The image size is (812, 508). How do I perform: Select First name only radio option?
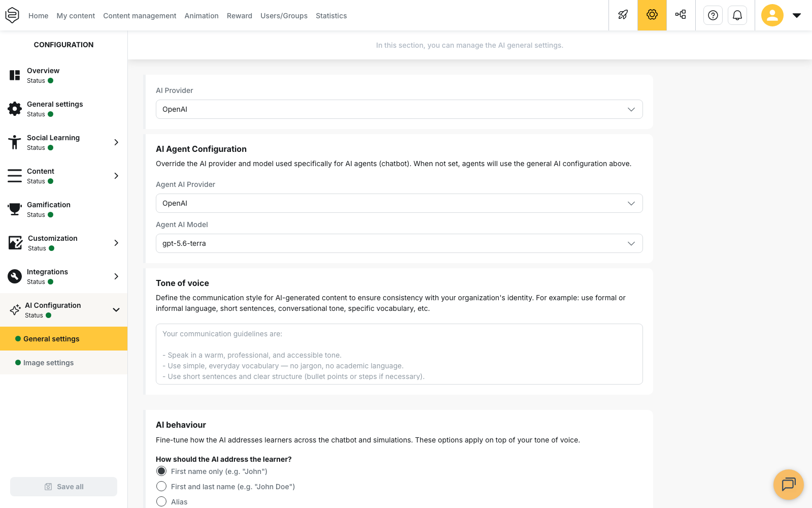[161, 471]
